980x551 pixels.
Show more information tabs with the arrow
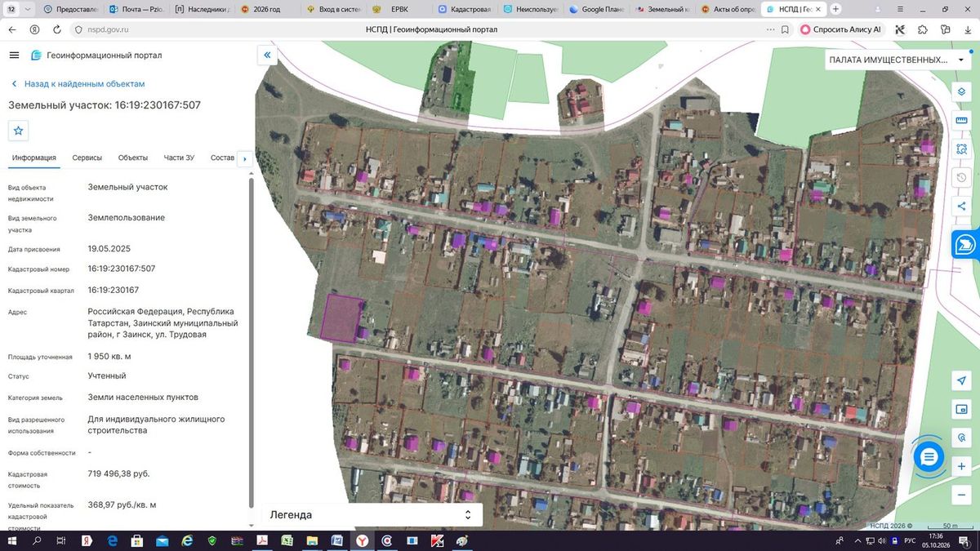coord(243,158)
